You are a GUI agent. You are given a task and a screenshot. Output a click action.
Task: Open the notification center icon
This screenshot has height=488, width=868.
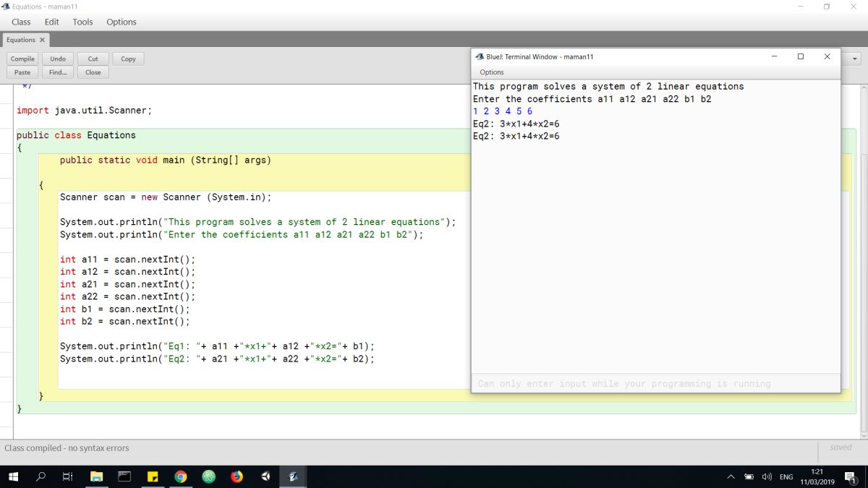point(851,477)
